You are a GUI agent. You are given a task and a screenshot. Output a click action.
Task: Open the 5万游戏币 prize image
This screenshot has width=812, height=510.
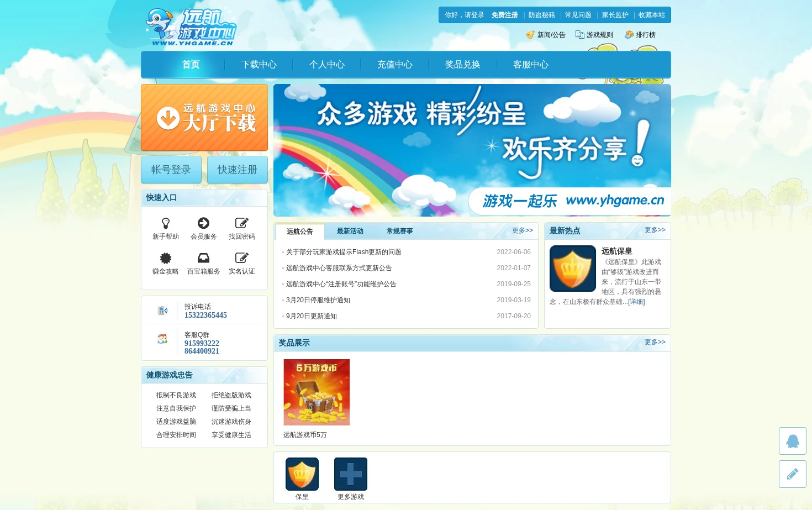tap(317, 392)
